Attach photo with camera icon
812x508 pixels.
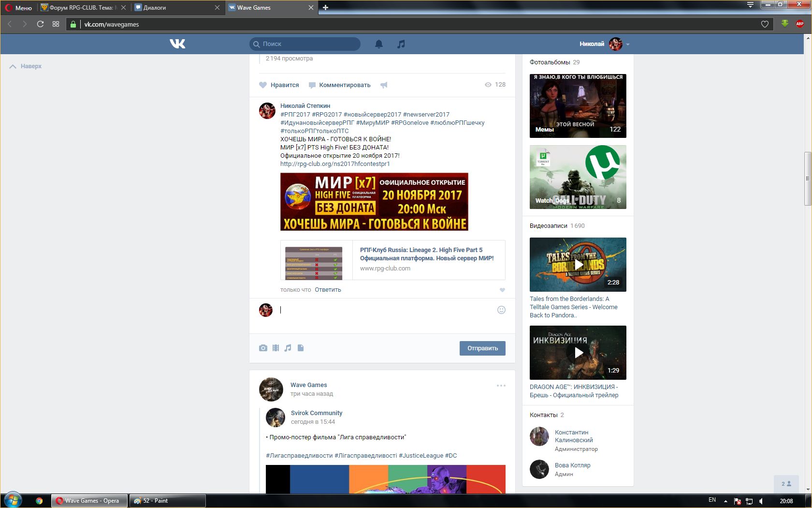coord(263,348)
